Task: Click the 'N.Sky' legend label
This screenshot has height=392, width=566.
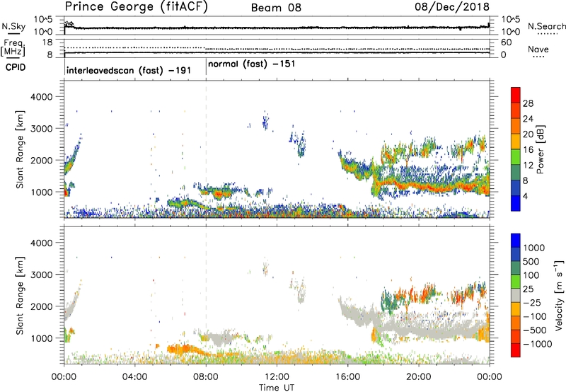Action: 13,26
